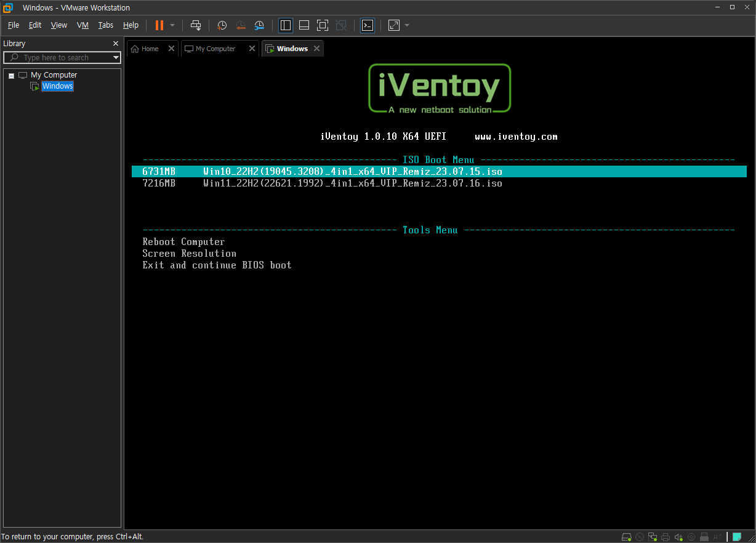
Task: Choose Screen Resolution in Tools Menu
Action: [x=189, y=254]
